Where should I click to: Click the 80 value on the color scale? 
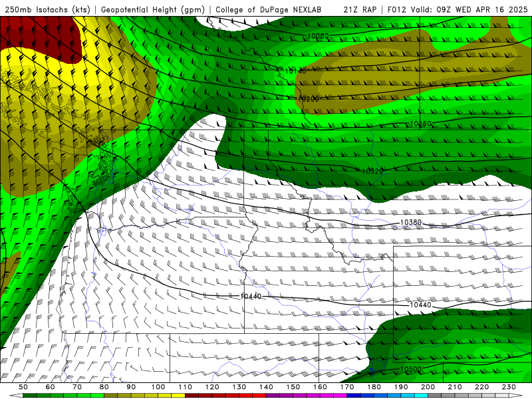coord(104,387)
